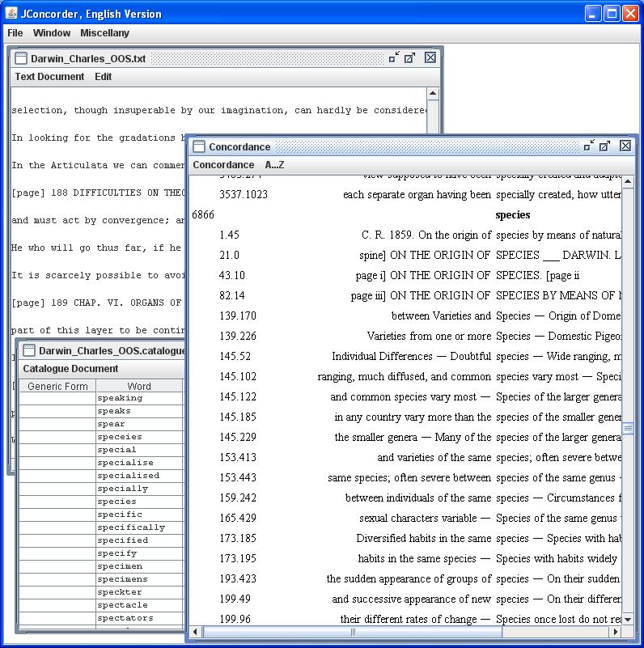Open the A...Z menu in the Concordance window
The width and height of the screenshot is (644, 648).
274,164
